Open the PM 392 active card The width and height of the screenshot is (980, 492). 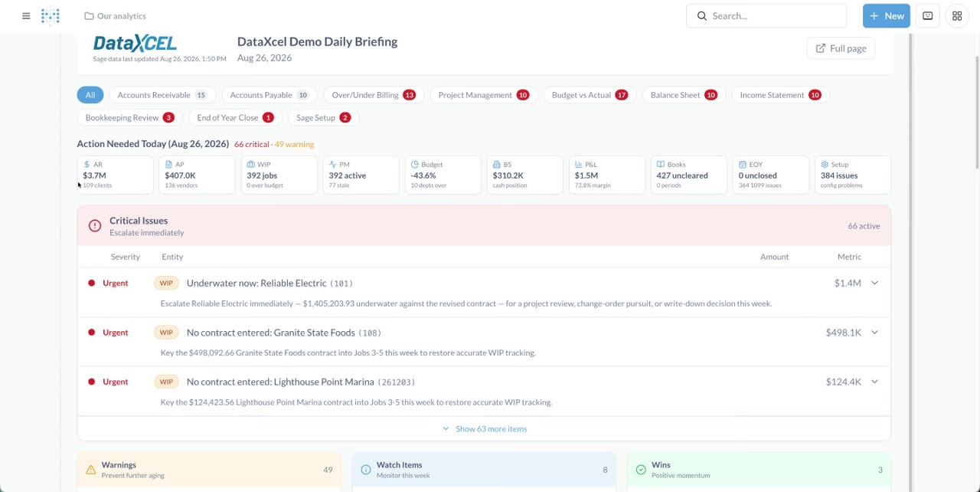pos(361,175)
